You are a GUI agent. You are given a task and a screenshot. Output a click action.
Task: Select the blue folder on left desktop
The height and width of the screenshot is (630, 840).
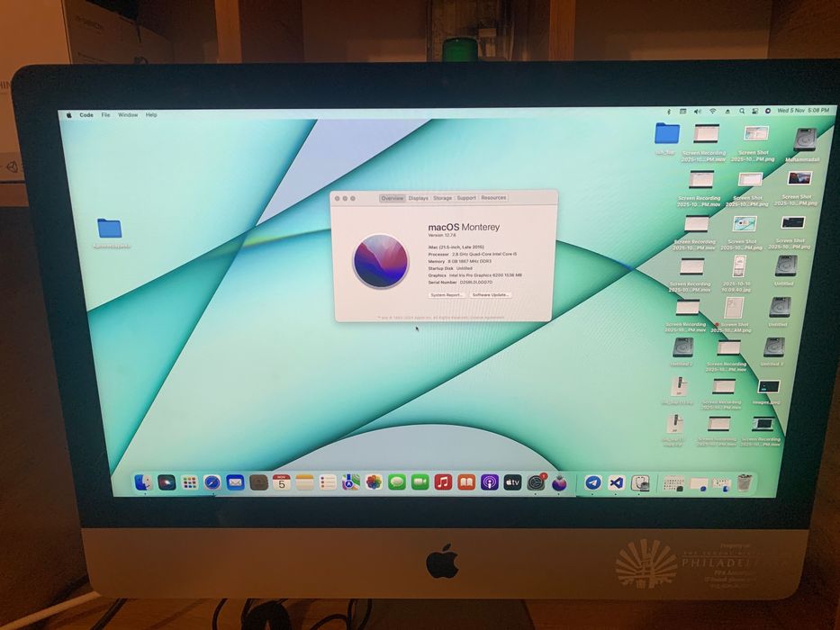click(110, 229)
